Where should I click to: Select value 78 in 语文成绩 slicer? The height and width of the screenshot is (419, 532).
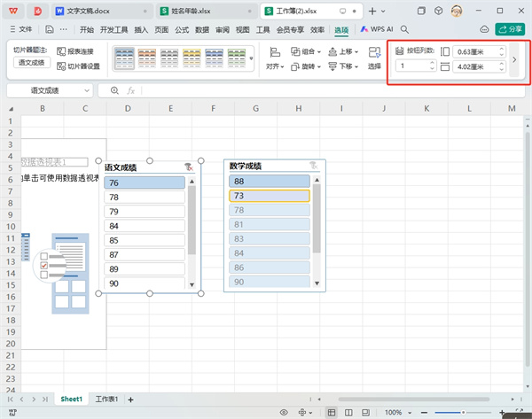tap(145, 197)
